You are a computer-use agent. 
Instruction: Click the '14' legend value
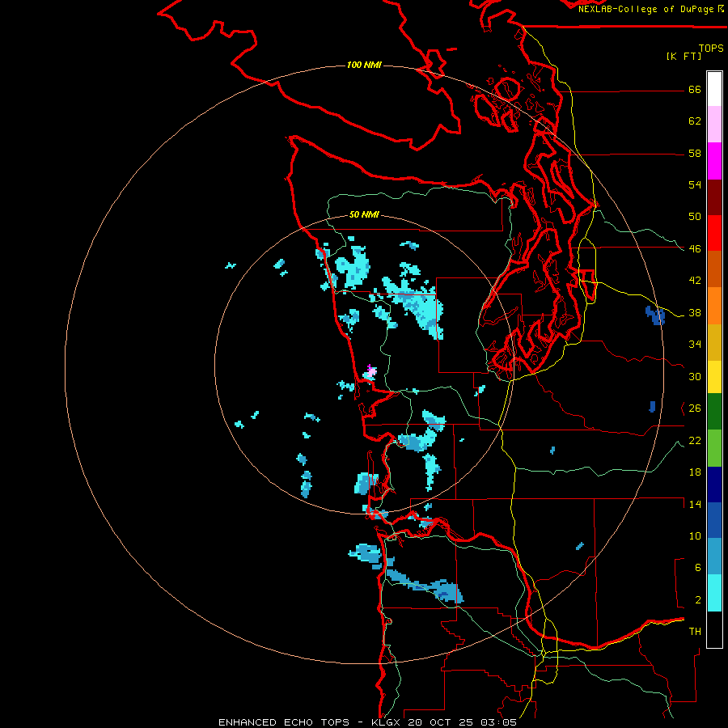point(695,504)
